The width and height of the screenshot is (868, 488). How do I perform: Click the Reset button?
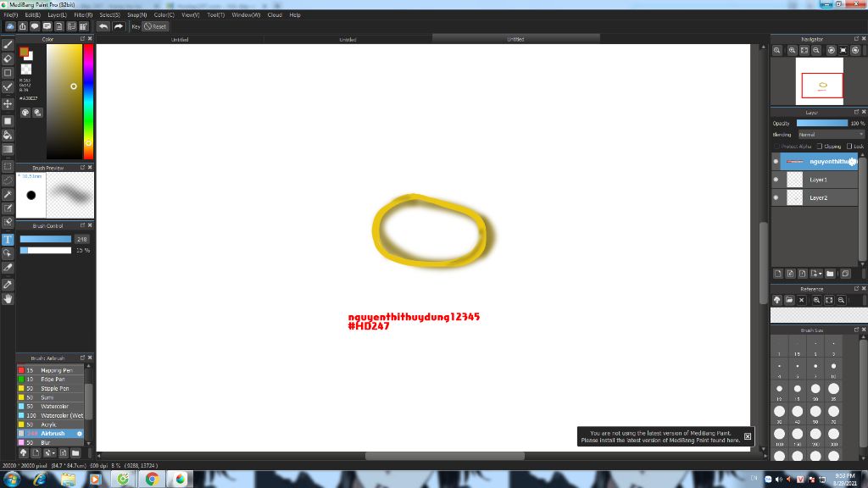[x=155, y=26]
